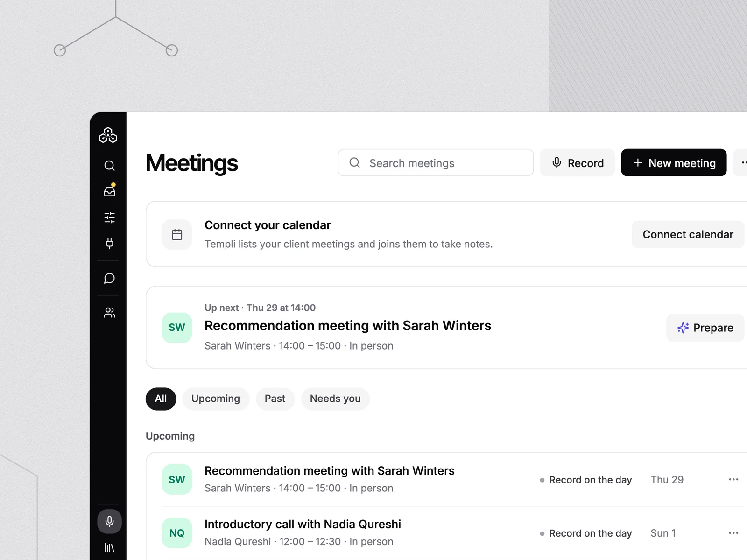Open more options for the Nadia Qureshi row
This screenshot has height=560, width=747.
(x=733, y=533)
